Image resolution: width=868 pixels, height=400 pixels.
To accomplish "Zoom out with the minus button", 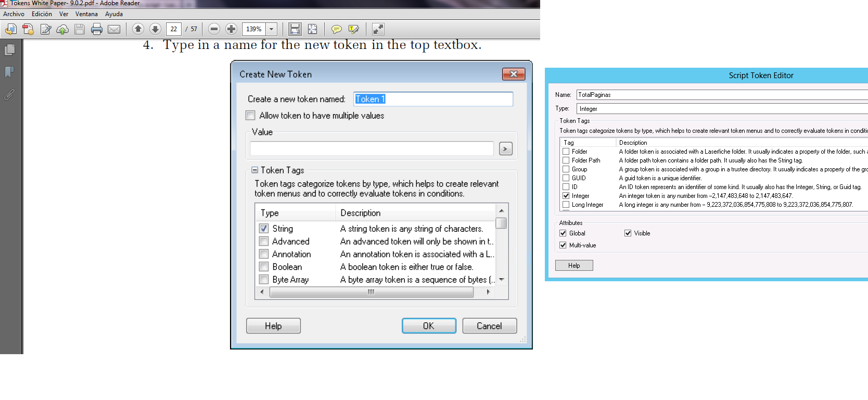I will [214, 29].
